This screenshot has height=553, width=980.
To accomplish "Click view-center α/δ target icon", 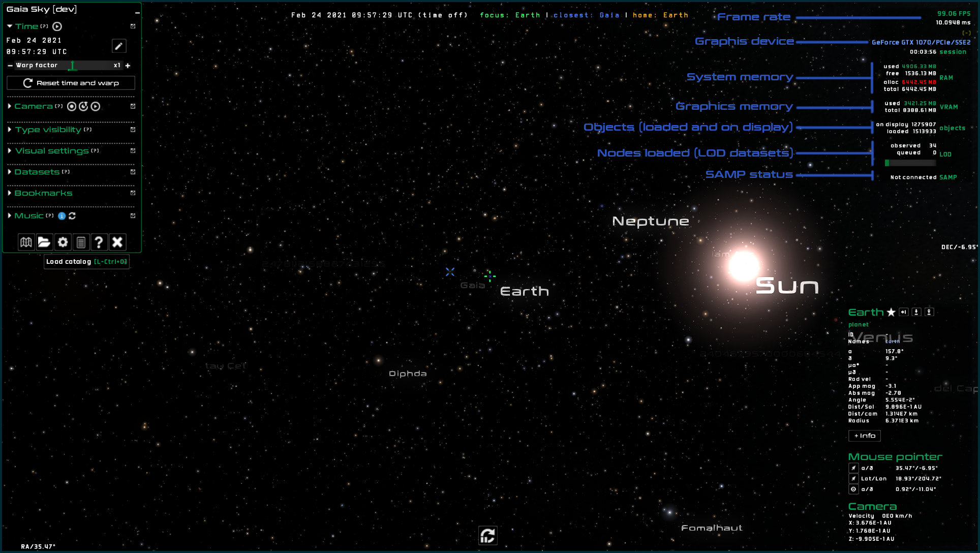I will point(853,489).
